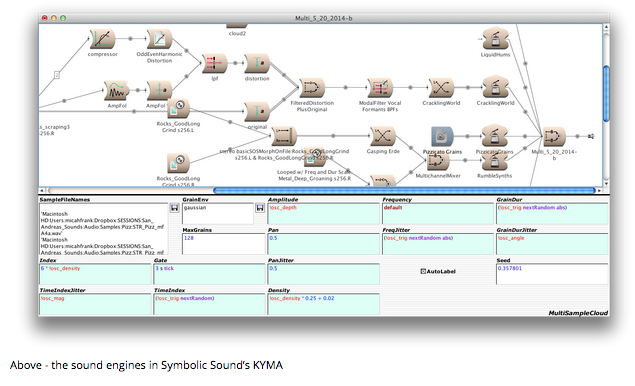
Task: Select the compressor node icon
Action: [x=102, y=39]
